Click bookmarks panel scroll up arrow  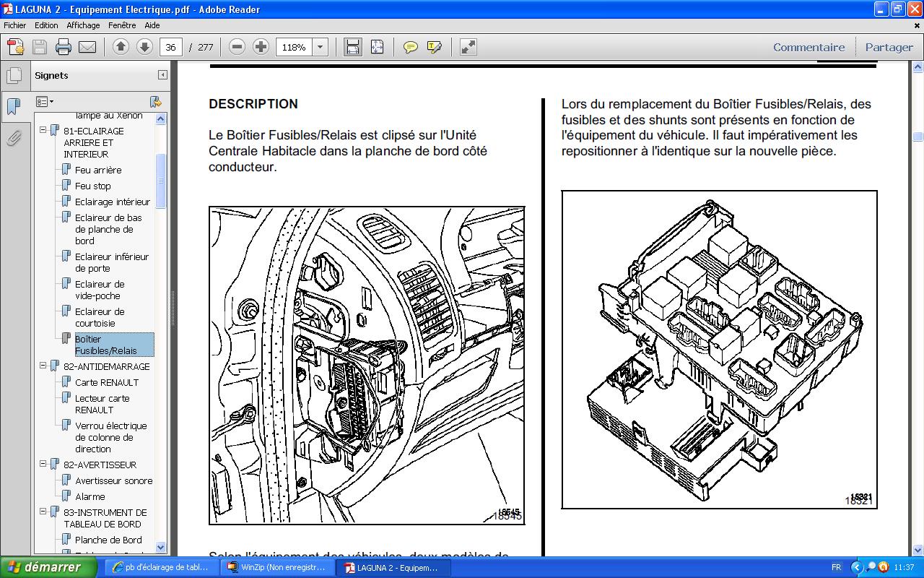(x=161, y=118)
